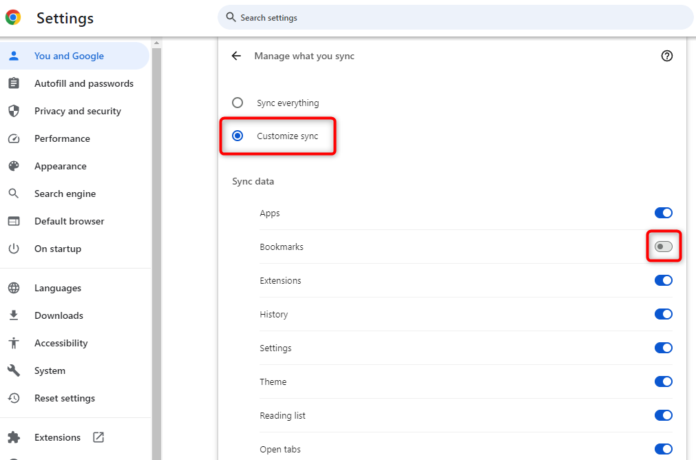The image size is (696, 460).
Task: Disable the History sync toggle
Action: point(663,314)
